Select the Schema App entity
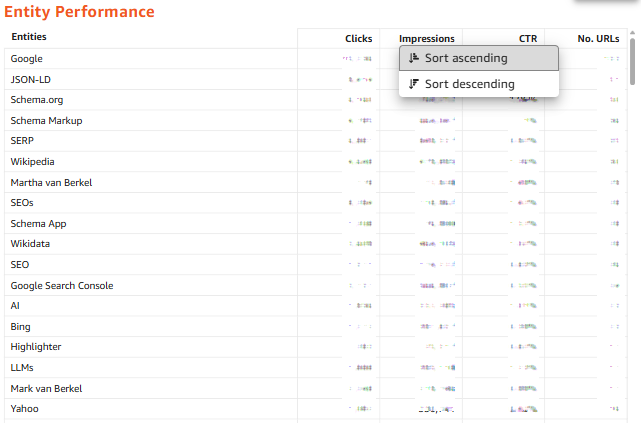Viewport: 641px width, 423px height. pos(38,224)
